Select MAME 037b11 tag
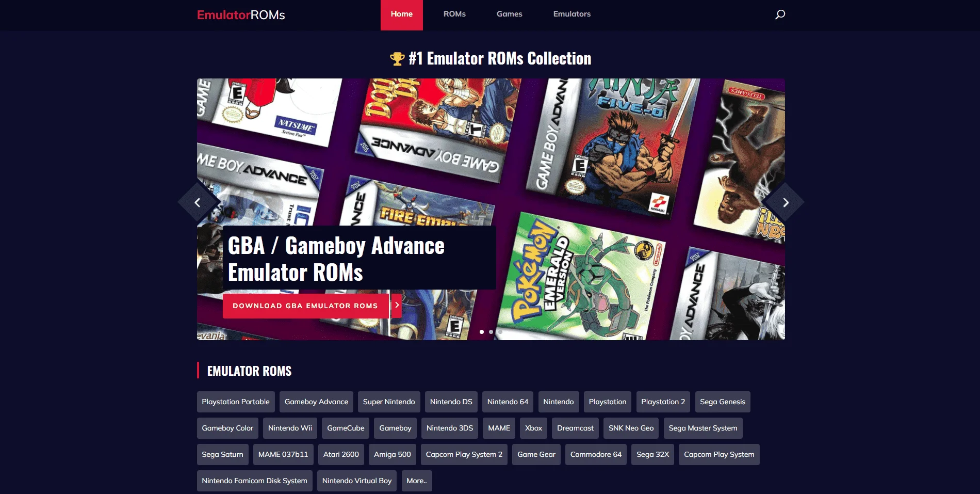Viewport: 980px width, 494px height. [x=283, y=454]
